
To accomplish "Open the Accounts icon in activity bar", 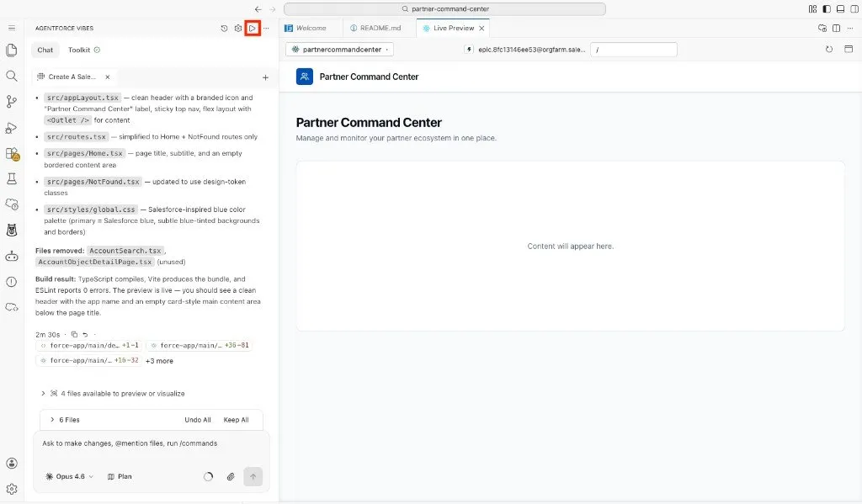I will click(x=12, y=464).
